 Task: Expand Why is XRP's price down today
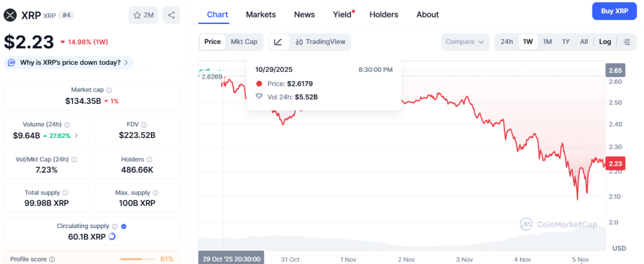pyautogui.click(x=69, y=62)
